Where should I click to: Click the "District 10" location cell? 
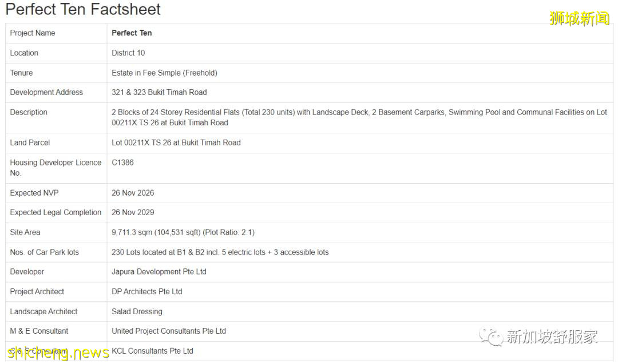[128, 53]
